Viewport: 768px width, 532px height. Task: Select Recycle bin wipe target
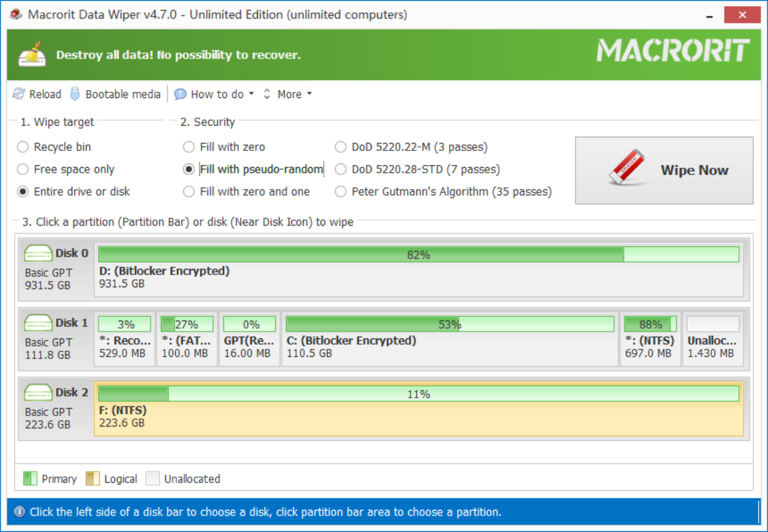tap(54, 147)
